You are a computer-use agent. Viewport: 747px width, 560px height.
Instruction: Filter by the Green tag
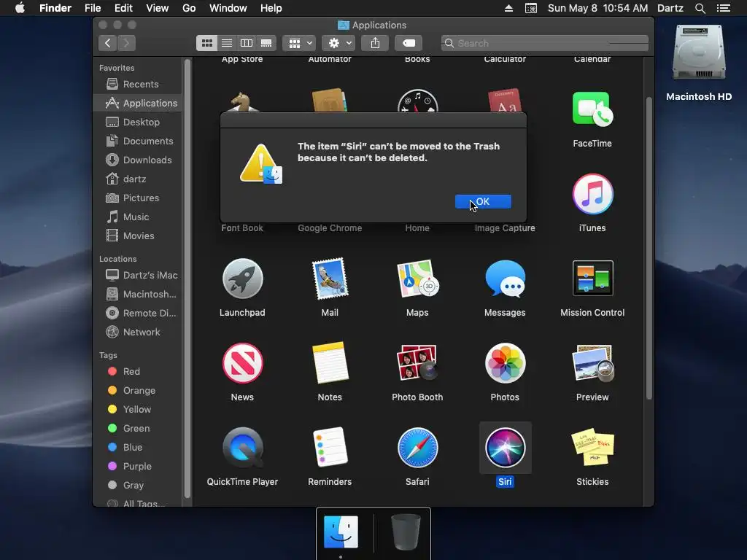coord(138,429)
